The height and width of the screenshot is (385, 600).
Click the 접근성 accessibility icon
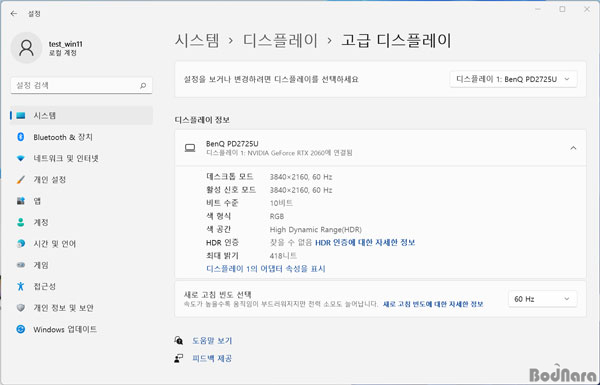coord(21,286)
